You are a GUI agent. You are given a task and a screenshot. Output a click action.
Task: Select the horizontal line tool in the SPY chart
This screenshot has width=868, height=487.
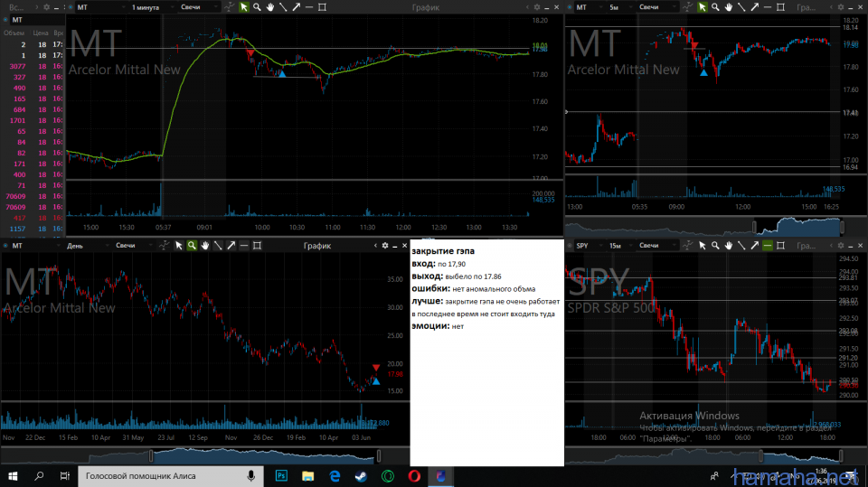(x=768, y=246)
